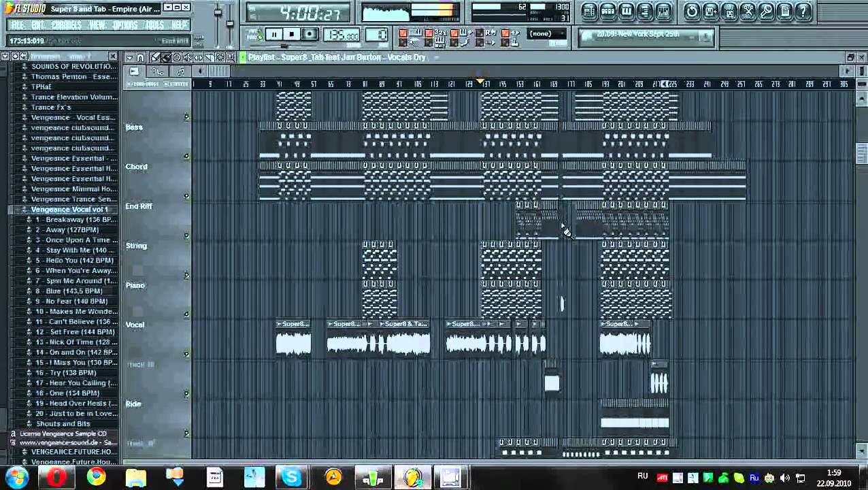Select the Slice tool in Playlist
Viewport: 868px width, 490px height.
click(209, 57)
